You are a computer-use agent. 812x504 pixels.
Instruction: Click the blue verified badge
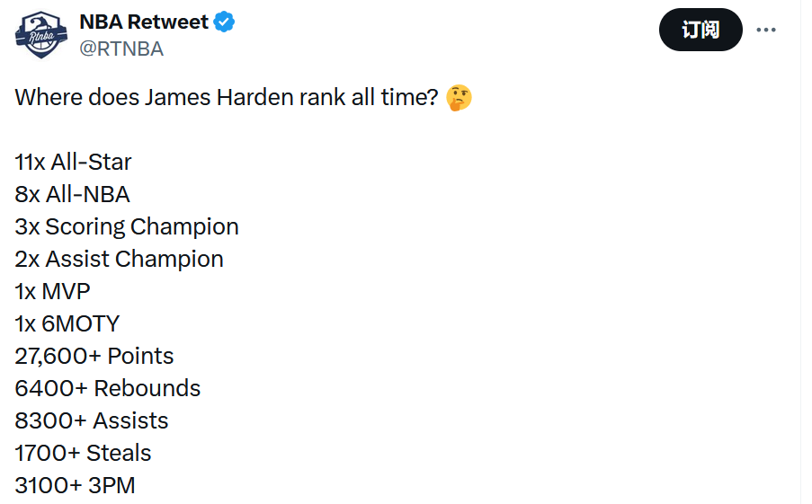pos(225,22)
